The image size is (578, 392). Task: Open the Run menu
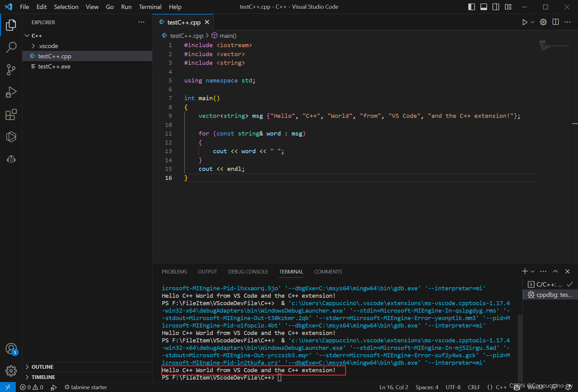[x=126, y=7]
